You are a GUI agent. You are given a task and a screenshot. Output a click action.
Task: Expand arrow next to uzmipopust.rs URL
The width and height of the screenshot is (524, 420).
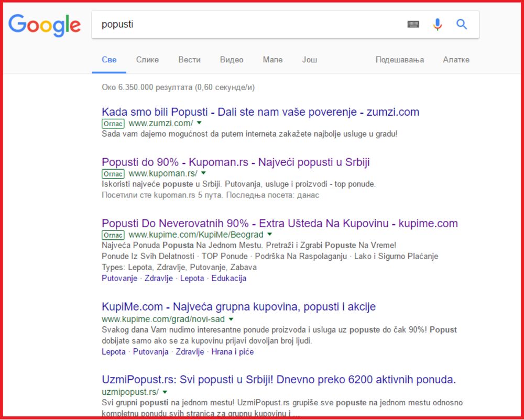(x=165, y=392)
